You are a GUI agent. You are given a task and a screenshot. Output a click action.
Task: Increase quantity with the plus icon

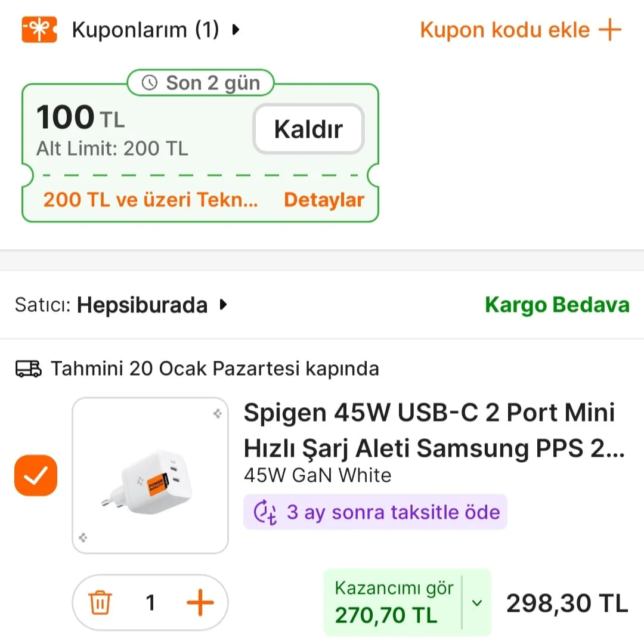[x=200, y=603]
